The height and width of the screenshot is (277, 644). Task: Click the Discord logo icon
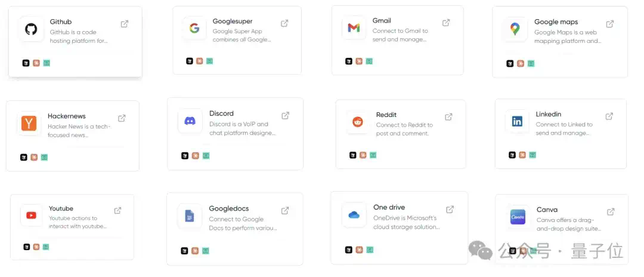[190, 121]
